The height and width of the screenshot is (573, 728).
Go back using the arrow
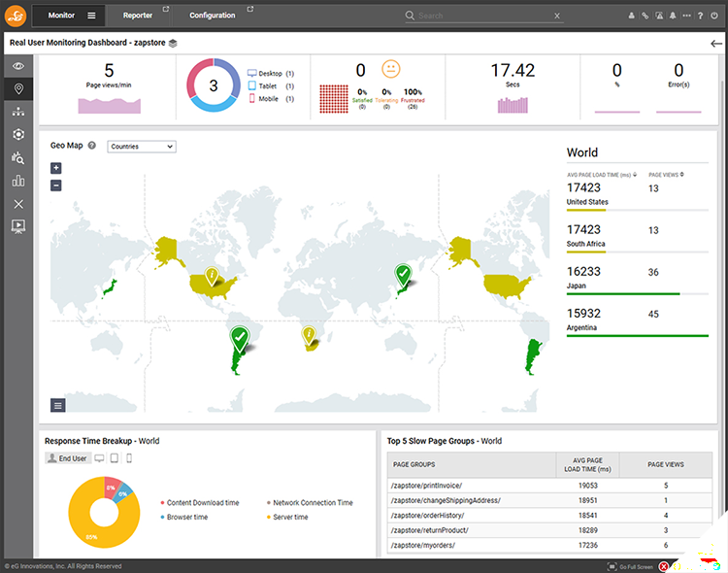[716, 44]
